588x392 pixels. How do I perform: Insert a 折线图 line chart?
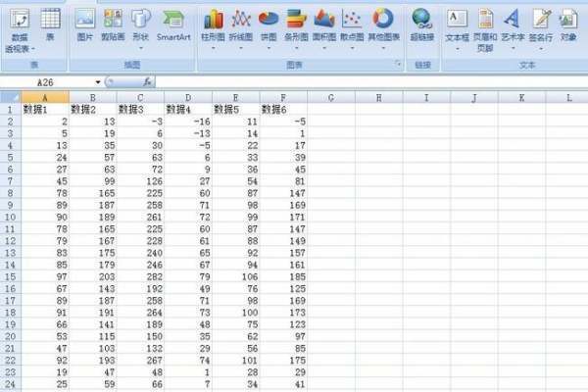[241, 29]
